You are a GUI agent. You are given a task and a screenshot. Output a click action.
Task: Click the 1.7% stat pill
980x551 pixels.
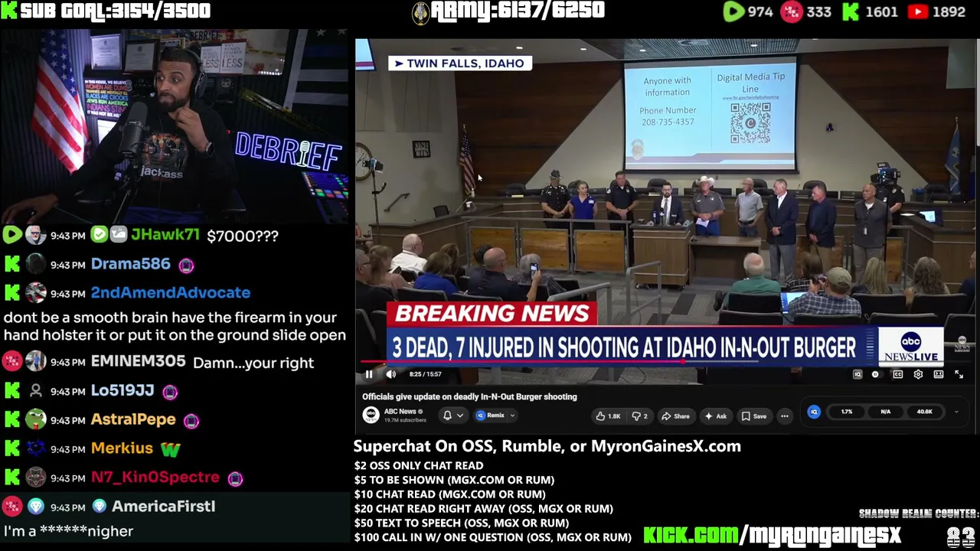(x=847, y=412)
